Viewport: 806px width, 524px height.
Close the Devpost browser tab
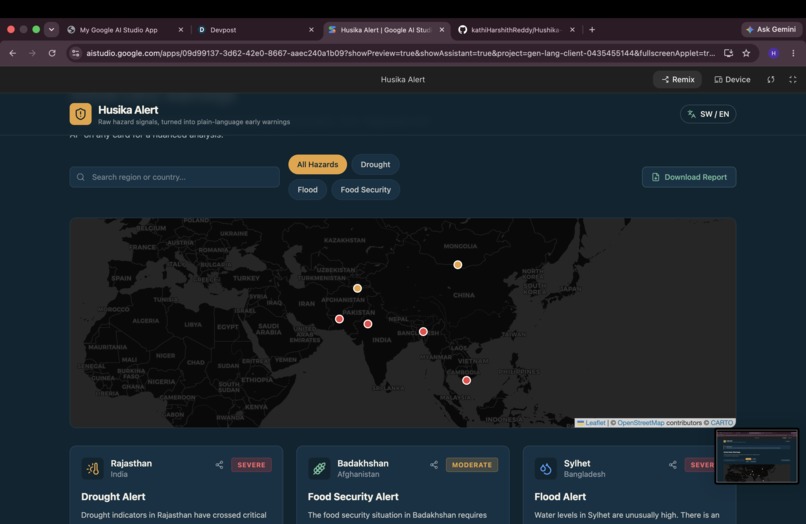[x=311, y=30]
